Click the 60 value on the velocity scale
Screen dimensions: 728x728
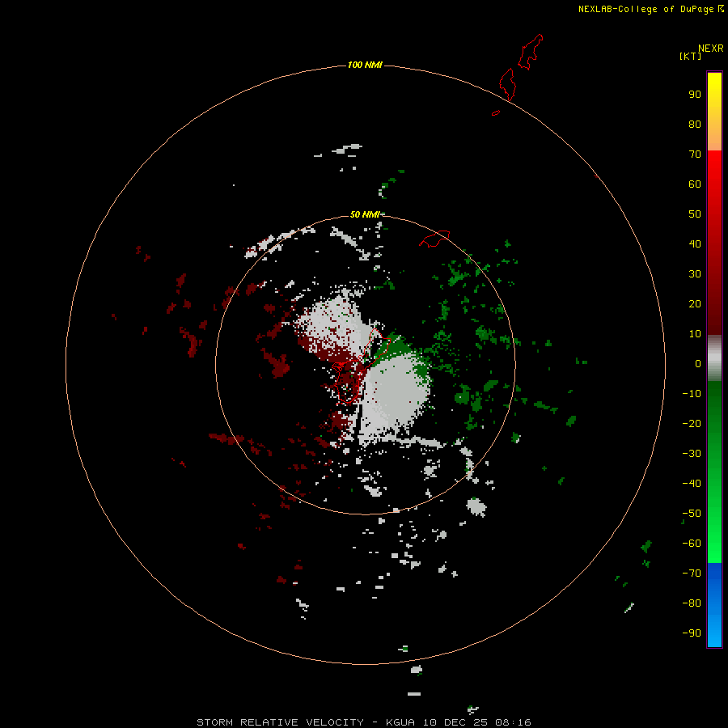click(695, 184)
